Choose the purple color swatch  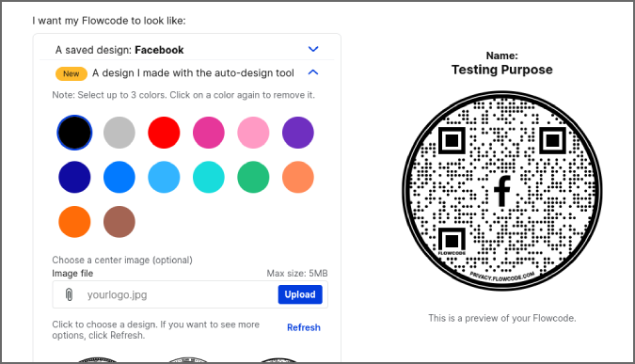[297, 133]
